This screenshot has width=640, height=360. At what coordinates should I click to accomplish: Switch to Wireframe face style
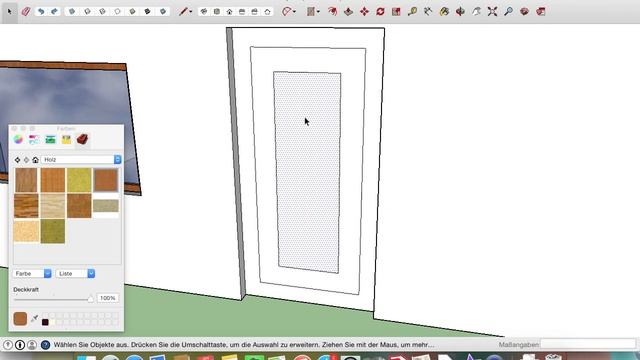[x=102, y=11]
